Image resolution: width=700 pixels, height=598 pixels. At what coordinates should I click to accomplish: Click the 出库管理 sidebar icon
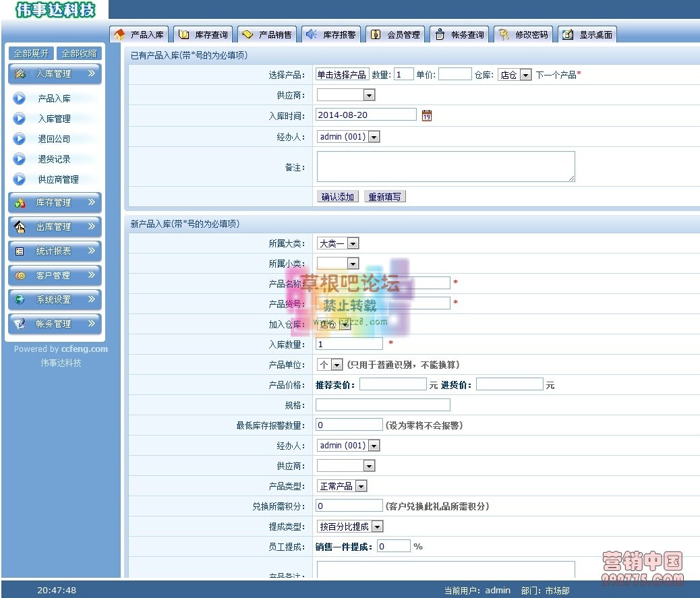[18, 227]
